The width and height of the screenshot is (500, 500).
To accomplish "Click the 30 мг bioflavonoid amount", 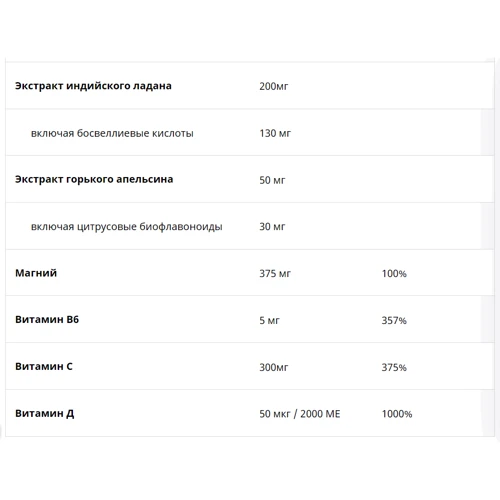I will [x=272, y=227].
